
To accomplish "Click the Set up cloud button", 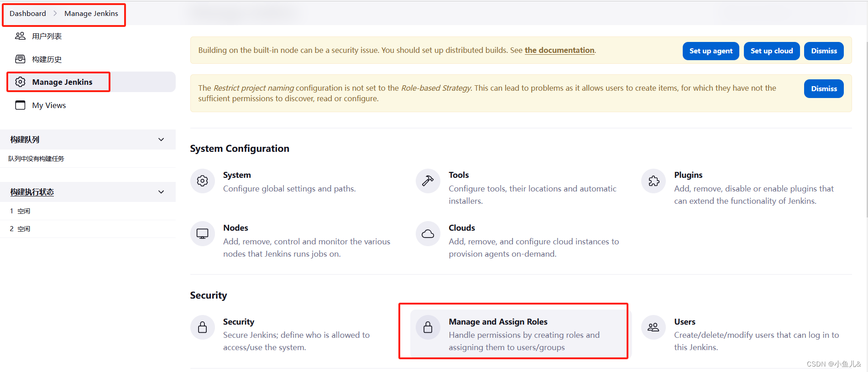I will pyautogui.click(x=772, y=51).
